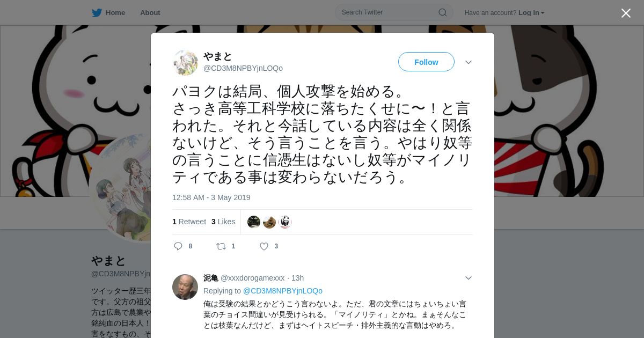Open やまと's avatar in tweet header
This screenshot has width=644, height=338.
pos(185,62)
